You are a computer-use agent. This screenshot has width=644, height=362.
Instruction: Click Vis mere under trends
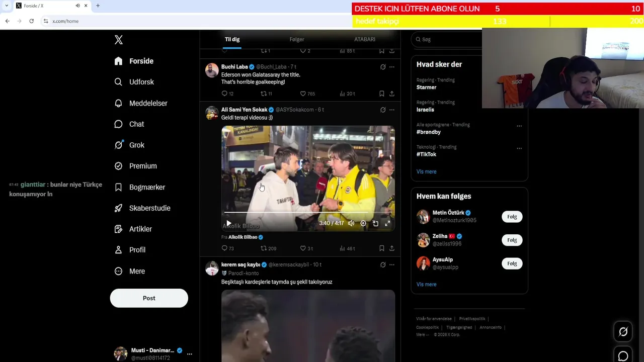[x=426, y=172]
